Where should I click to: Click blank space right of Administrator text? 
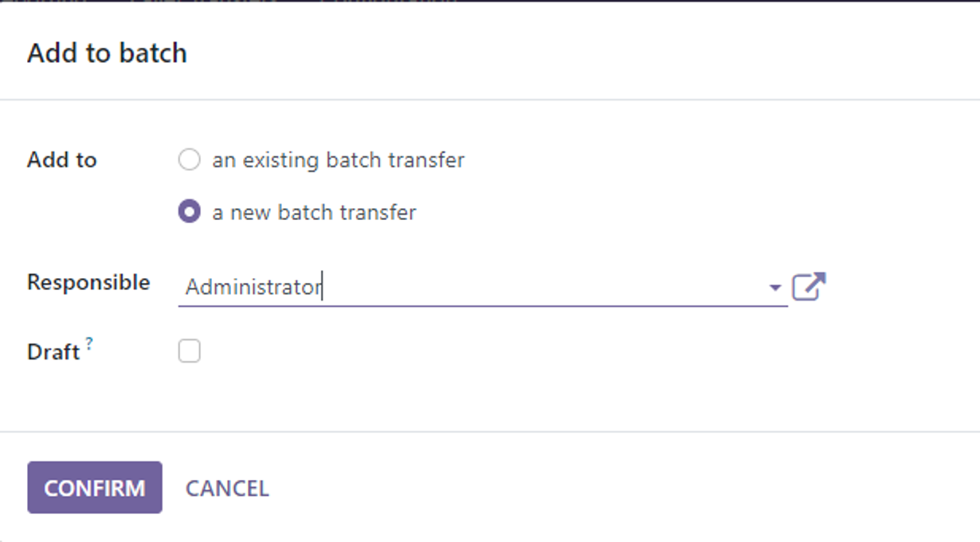(542, 287)
